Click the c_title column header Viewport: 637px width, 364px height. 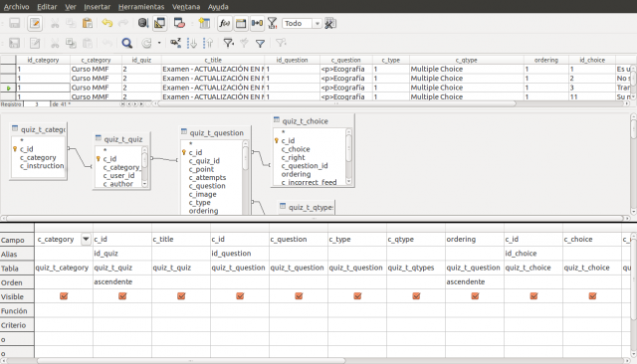point(213,60)
